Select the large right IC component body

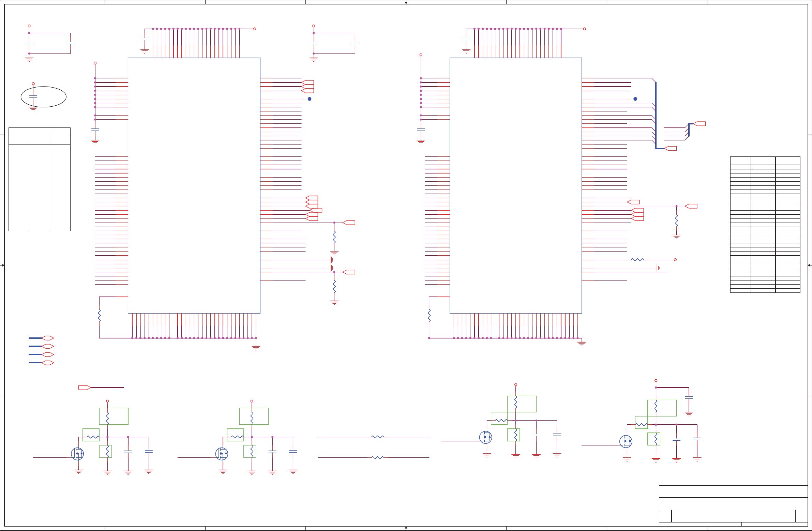(x=515, y=185)
